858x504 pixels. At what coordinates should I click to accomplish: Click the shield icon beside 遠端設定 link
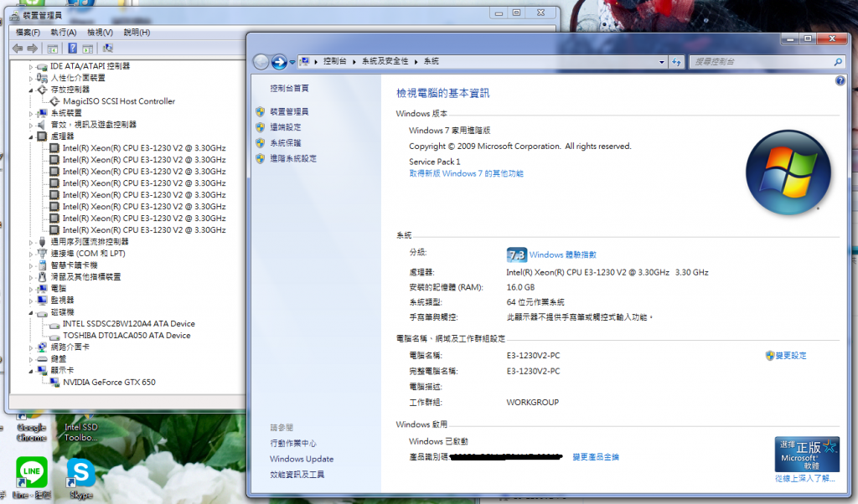[260, 127]
